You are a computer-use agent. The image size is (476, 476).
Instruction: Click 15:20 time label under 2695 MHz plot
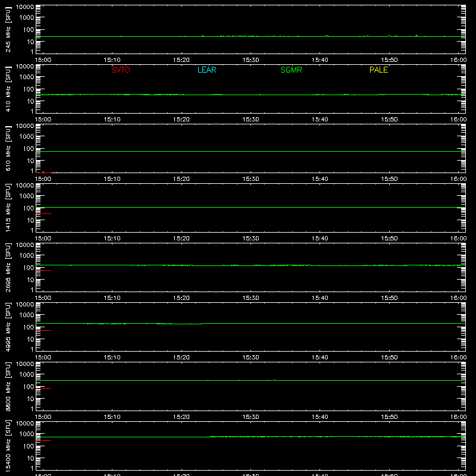coord(181,298)
